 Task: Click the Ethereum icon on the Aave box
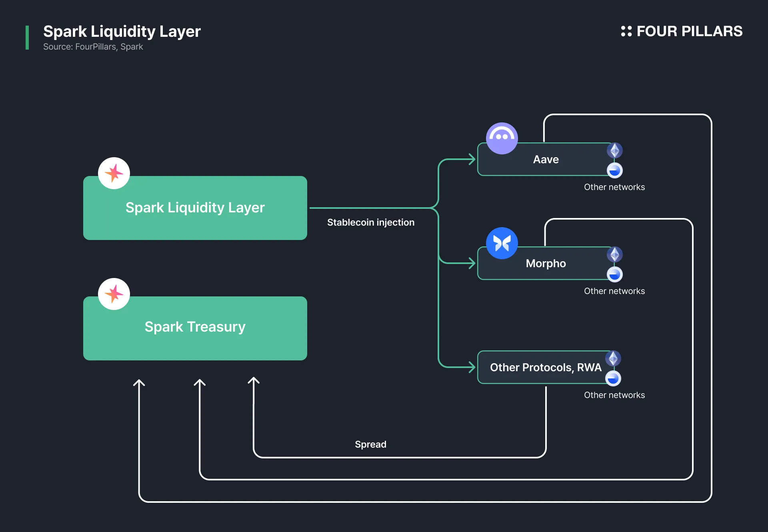coord(615,150)
